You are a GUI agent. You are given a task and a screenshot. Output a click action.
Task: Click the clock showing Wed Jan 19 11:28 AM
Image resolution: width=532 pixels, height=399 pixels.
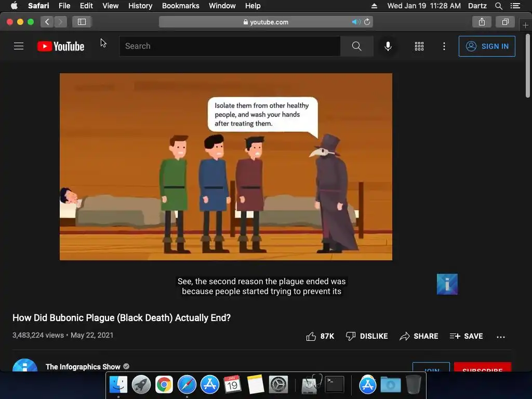point(424,6)
